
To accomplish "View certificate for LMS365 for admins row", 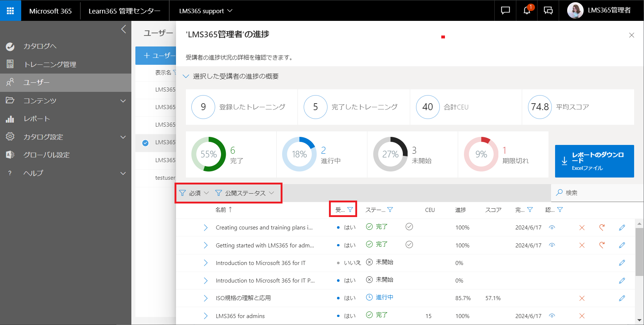I will click(552, 315).
